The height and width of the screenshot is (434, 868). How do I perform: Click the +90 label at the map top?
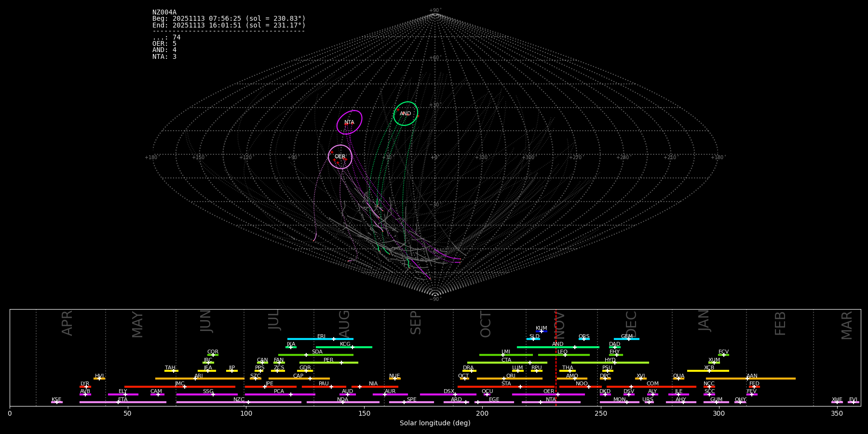click(434, 10)
